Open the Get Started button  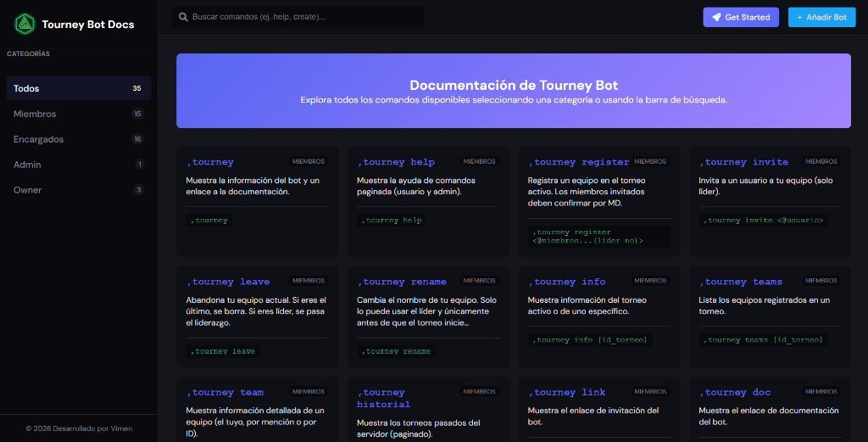point(741,17)
